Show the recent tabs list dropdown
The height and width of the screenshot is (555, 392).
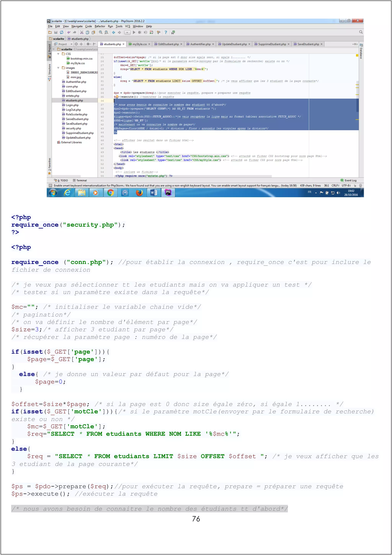(x=355, y=44)
